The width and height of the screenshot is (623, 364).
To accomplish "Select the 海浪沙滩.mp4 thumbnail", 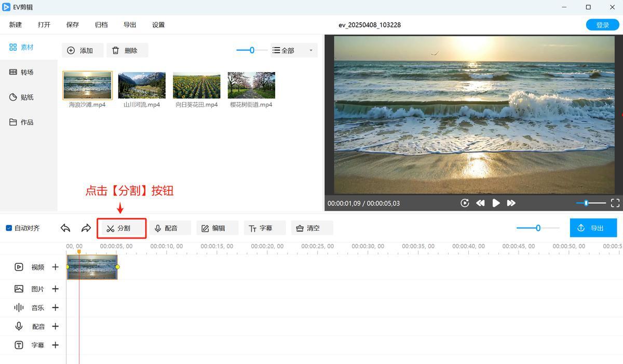I will coord(87,86).
